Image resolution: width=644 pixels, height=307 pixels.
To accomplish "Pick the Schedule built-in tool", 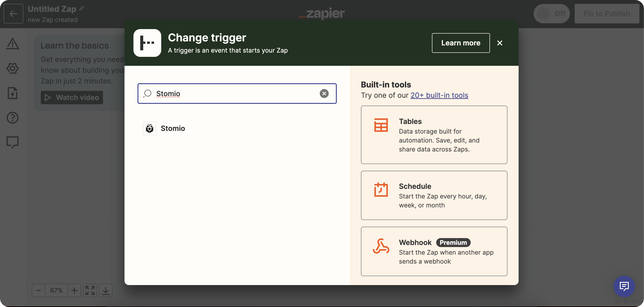I will (x=434, y=195).
